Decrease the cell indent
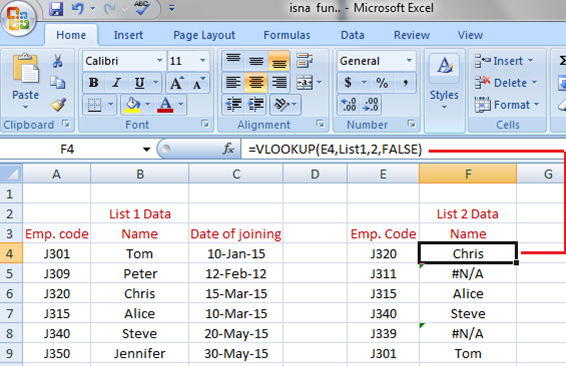 pyautogui.click(x=233, y=105)
